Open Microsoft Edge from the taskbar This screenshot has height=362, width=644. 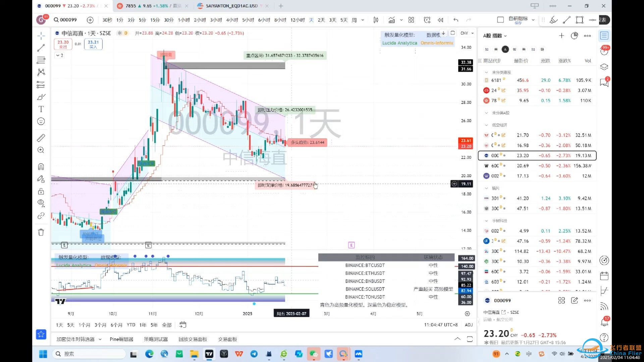coord(149,354)
